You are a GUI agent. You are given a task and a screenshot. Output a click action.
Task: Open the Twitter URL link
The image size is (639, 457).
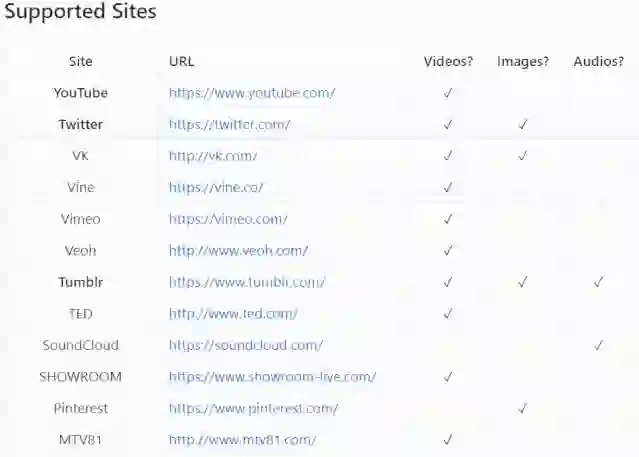coord(230,125)
